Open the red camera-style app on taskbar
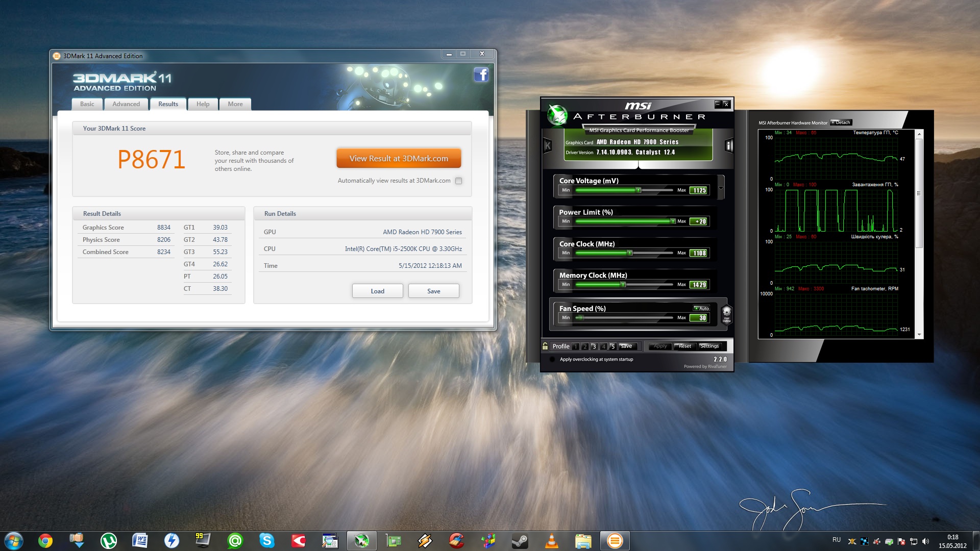The width and height of the screenshot is (980, 551). [298, 541]
